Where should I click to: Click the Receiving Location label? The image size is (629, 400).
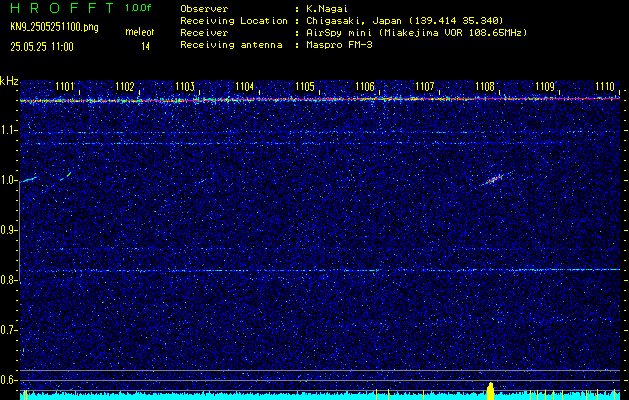(234, 21)
